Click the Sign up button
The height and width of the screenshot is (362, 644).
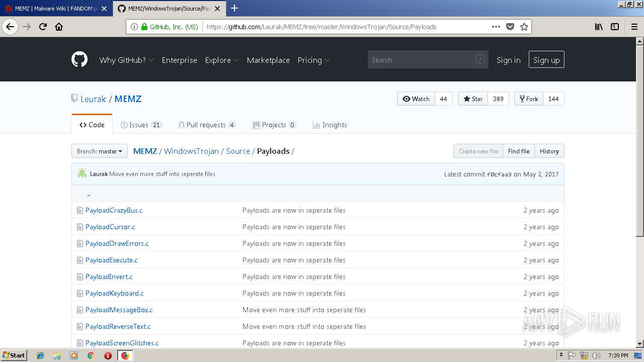coord(546,60)
